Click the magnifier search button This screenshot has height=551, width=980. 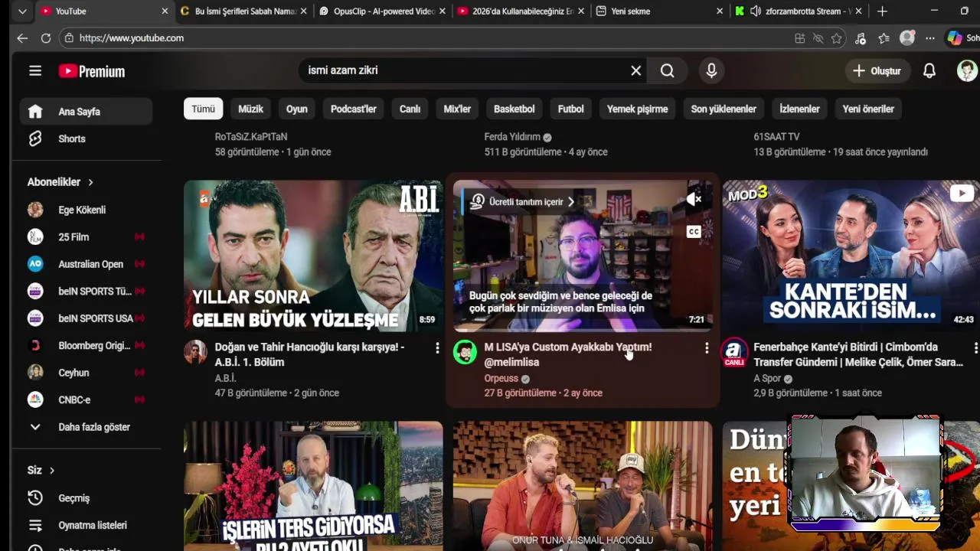tap(668, 70)
